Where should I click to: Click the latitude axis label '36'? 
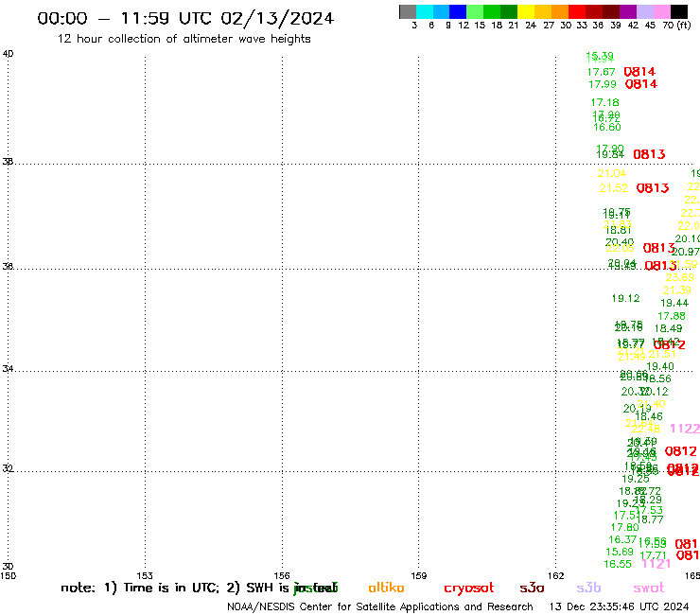tap(8, 266)
